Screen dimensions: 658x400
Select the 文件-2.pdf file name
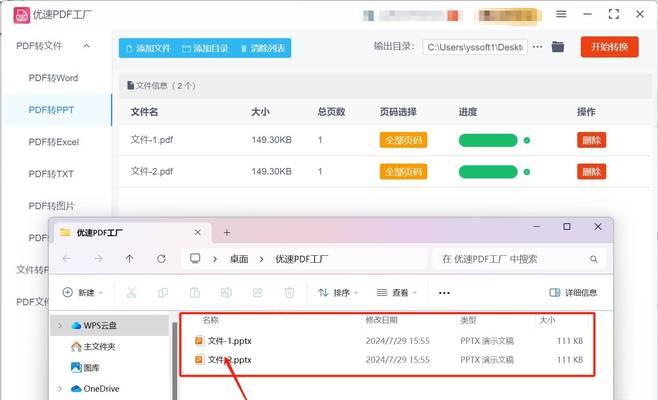point(151,171)
